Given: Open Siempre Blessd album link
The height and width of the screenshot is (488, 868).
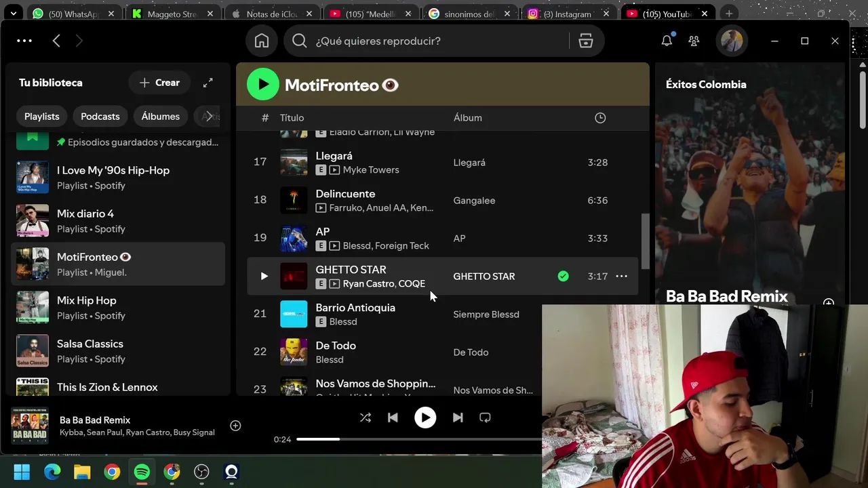Looking at the screenshot, I should coord(486,314).
